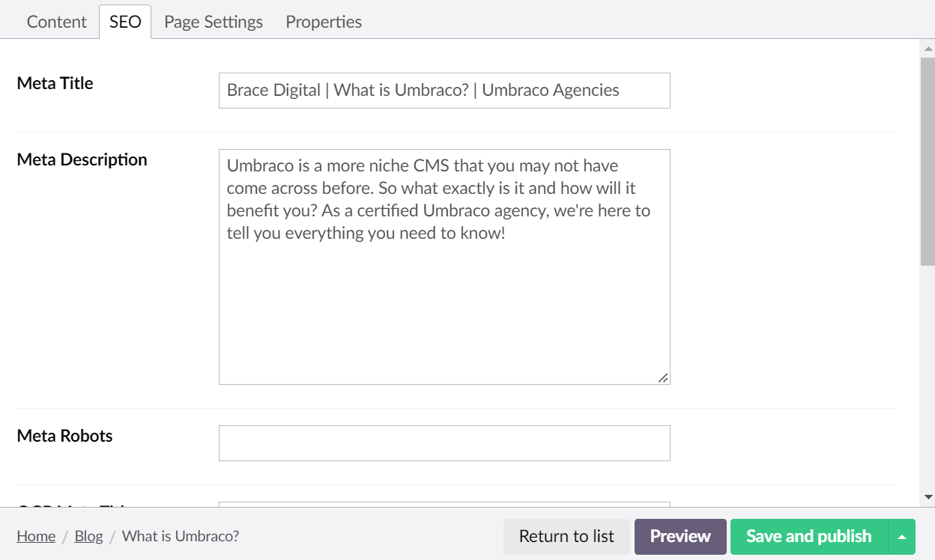This screenshot has width=935, height=560.
Task: Select the What is Umbraco? breadcrumb entry
Action: pos(181,536)
